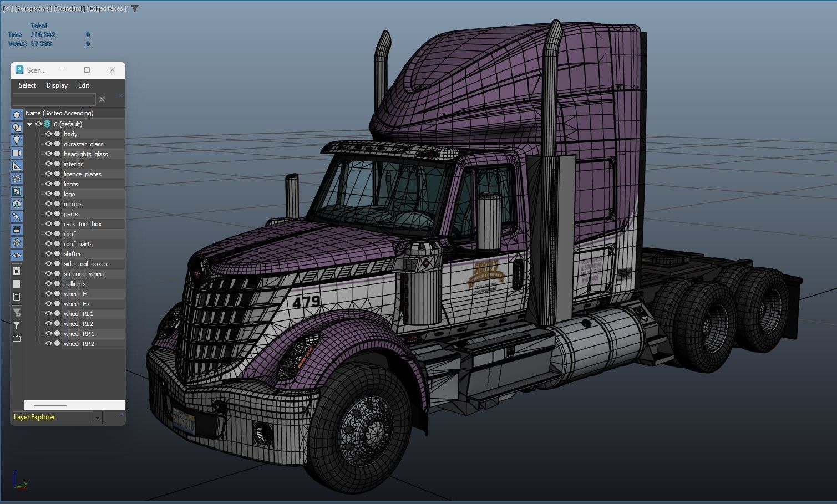Clear the Scene Explorer search with X
Viewport: 837px width, 504px height.
tap(102, 99)
